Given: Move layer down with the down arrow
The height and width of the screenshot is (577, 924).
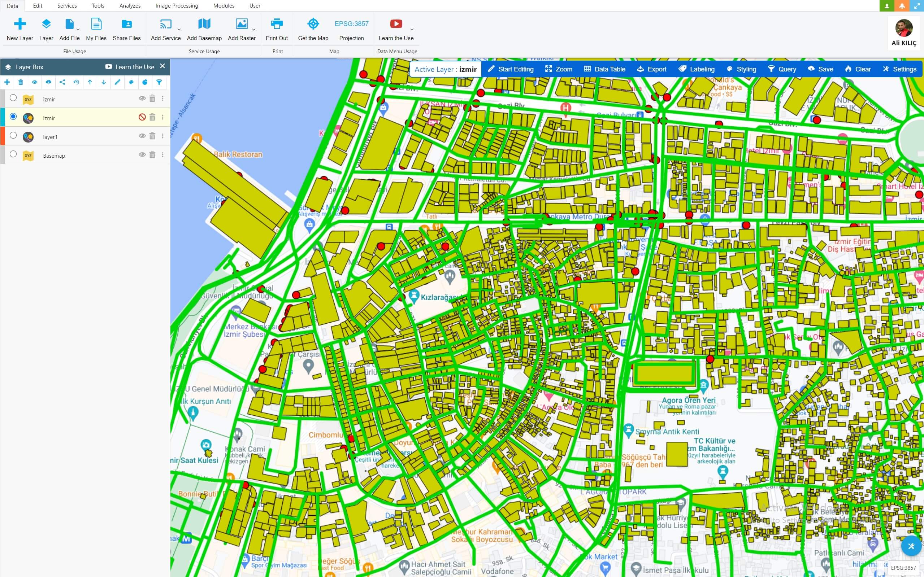Looking at the screenshot, I should 104,82.
